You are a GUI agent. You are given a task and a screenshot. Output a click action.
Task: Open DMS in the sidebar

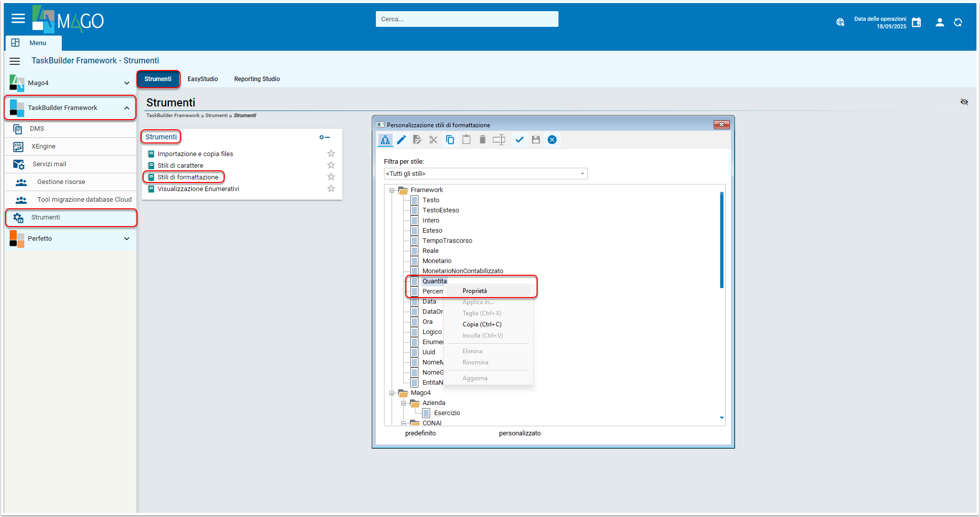click(x=71, y=129)
